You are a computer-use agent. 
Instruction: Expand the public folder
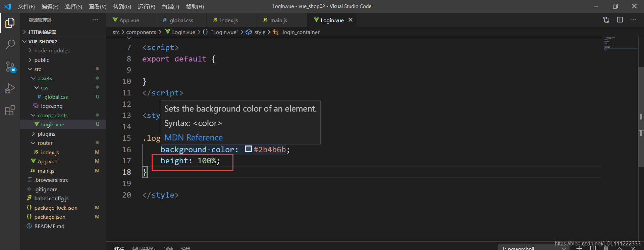(x=63, y=60)
